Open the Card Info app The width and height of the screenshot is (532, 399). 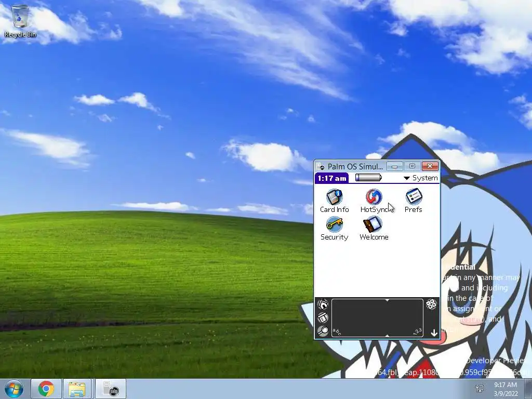(334, 201)
